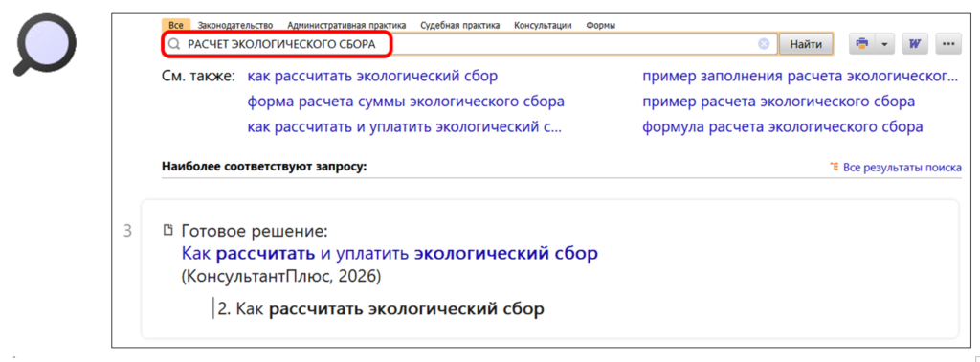Switch to the Законодательство tab
Screen dimensions: 980x362
(235, 26)
